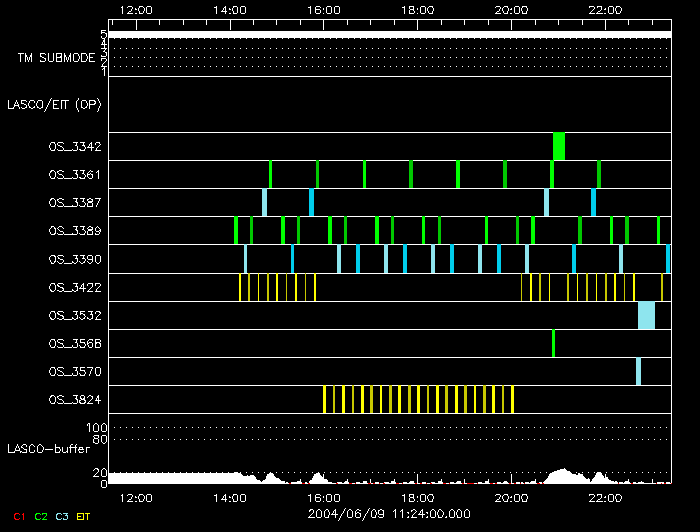Select the OS_3390 row label
Screen dimensions: 700x532
(74, 259)
